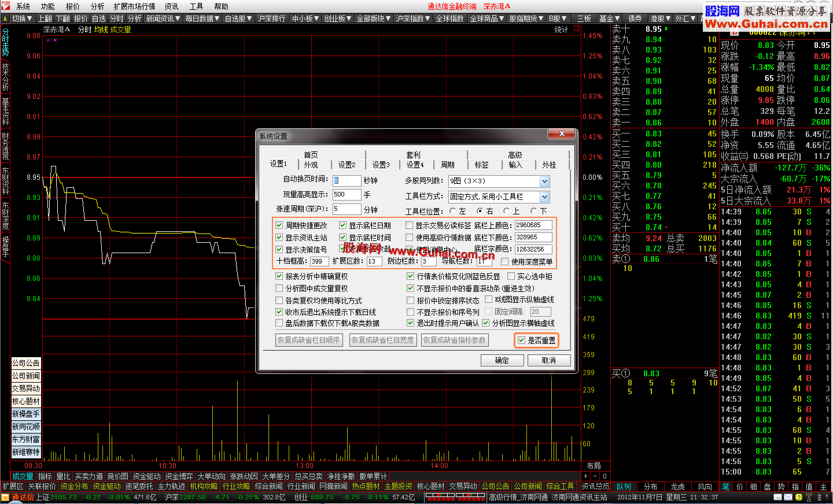The image size is (833, 504).
Task: Click the red square icon next to 统计
Action: click(x=577, y=29)
